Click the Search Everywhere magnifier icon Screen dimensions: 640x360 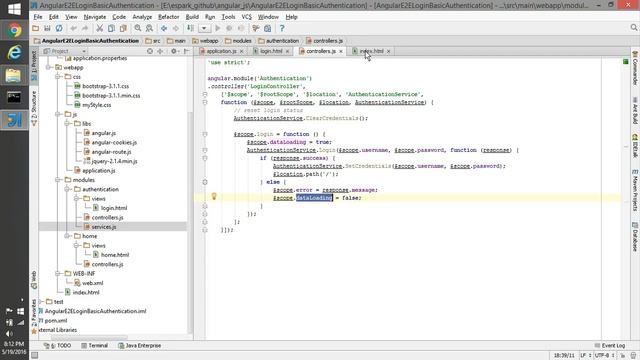[x=633, y=28]
